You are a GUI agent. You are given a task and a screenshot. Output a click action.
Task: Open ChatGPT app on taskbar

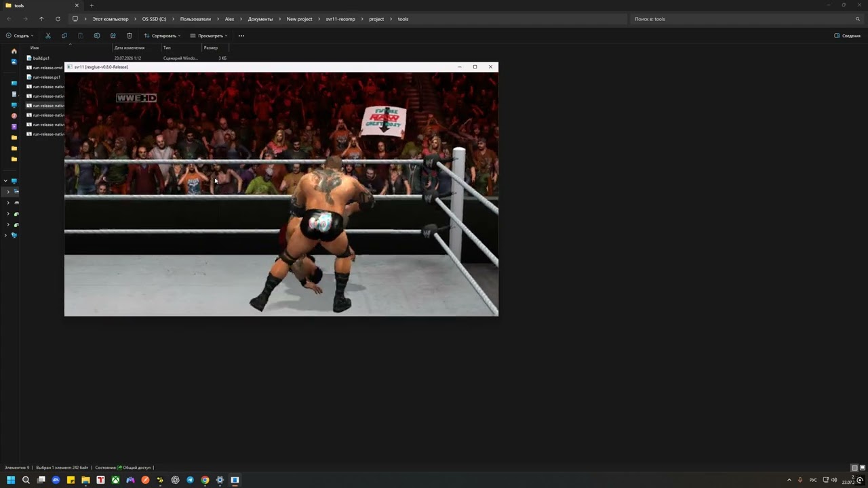coord(175,480)
